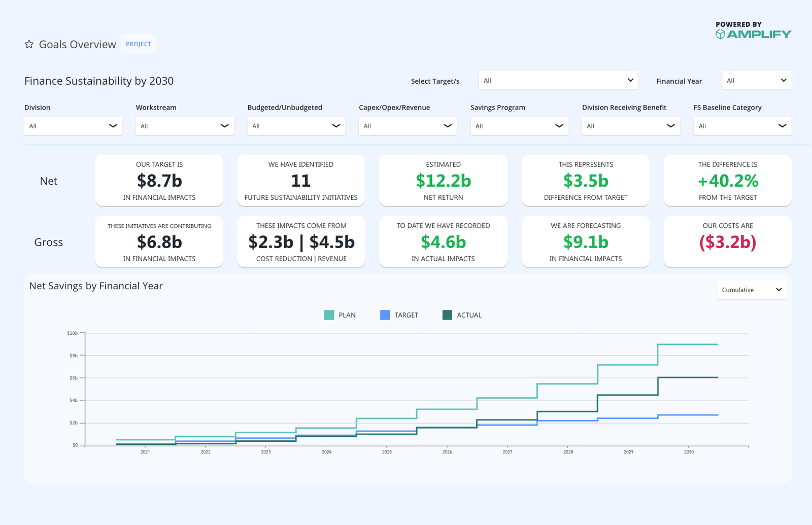Toggle the PLAN series legend swatch
The height and width of the screenshot is (525, 812).
329,315
